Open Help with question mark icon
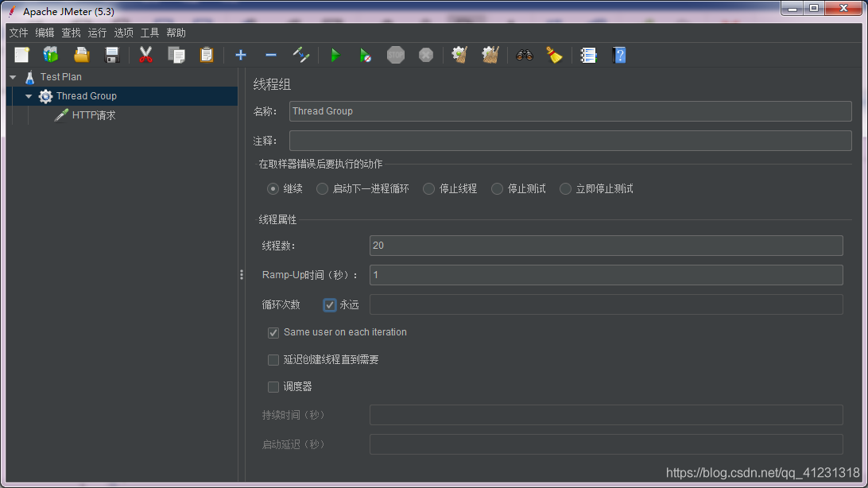868x488 pixels. coord(619,55)
